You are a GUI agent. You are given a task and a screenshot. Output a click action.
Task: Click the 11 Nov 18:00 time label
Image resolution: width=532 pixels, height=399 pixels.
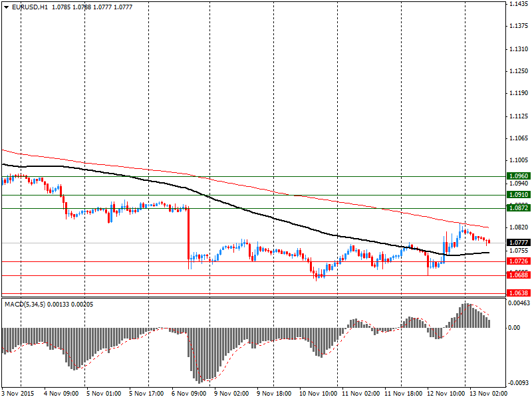point(404,393)
